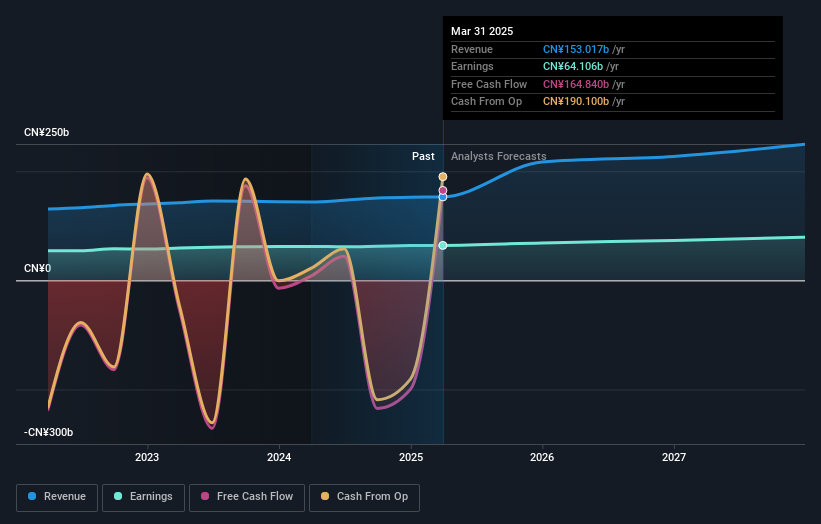Image resolution: width=821 pixels, height=524 pixels.
Task: Click the teal Earnings data point marker
Action: 443,246
